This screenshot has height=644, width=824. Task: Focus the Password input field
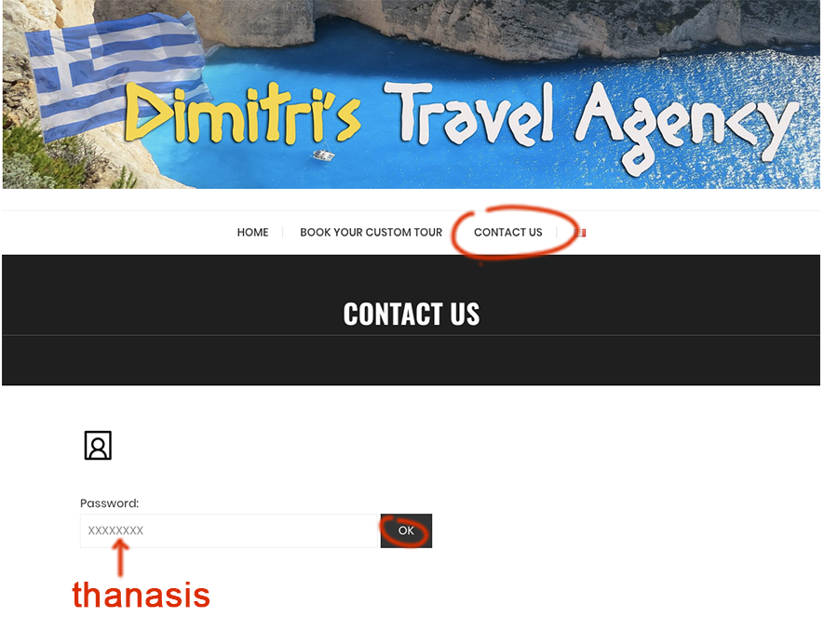[x=230, y=530]
